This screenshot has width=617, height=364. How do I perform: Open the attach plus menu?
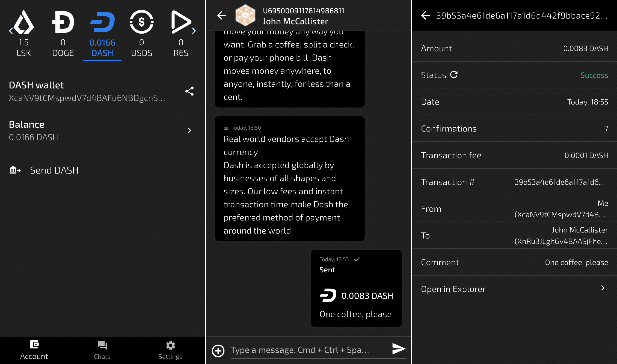[218, 351]
